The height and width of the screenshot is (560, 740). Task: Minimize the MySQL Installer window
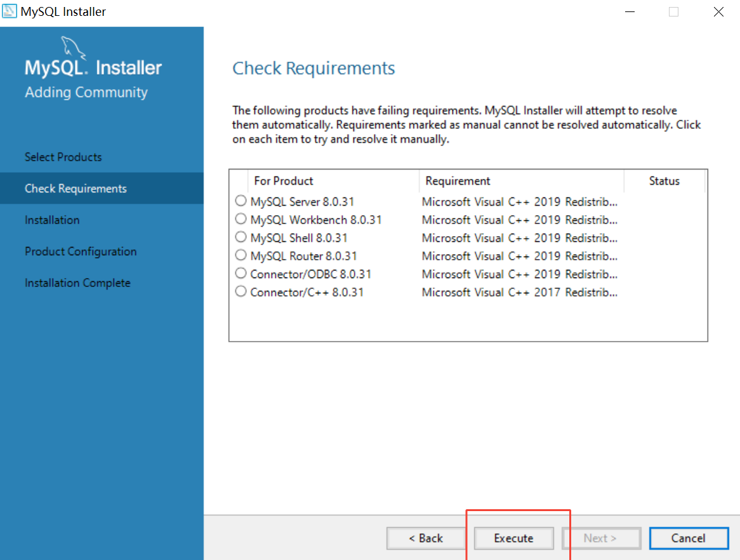pyautogui.click(x=630, y=11)
